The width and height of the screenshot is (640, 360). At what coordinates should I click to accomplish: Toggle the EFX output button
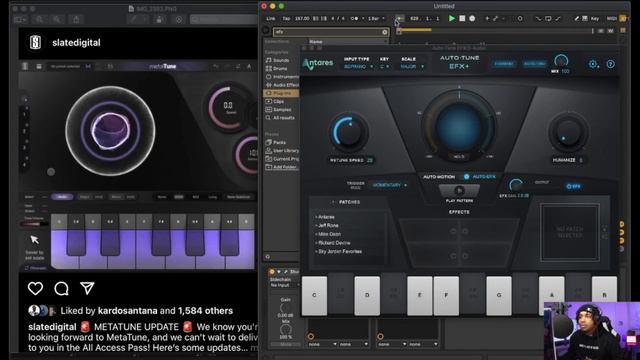[x=573, y=187]
